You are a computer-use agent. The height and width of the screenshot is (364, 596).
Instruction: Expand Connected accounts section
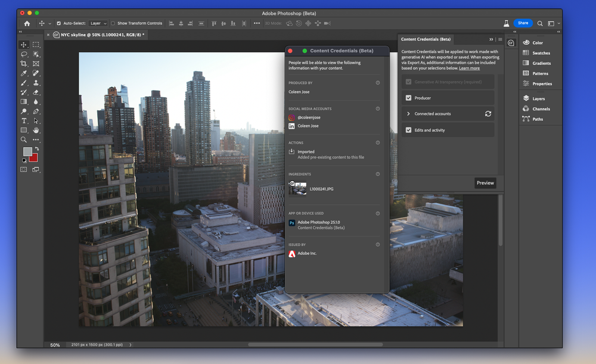(x=408, y=114)
